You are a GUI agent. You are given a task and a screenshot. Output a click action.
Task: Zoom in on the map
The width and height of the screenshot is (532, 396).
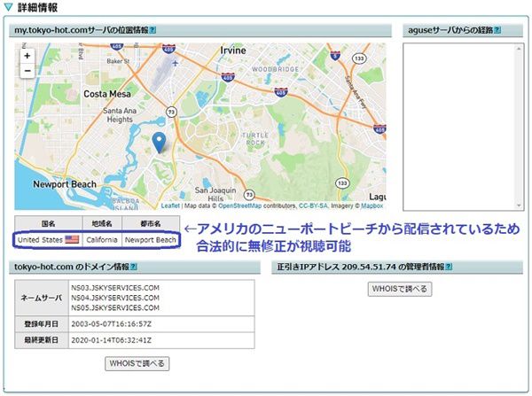27,56
